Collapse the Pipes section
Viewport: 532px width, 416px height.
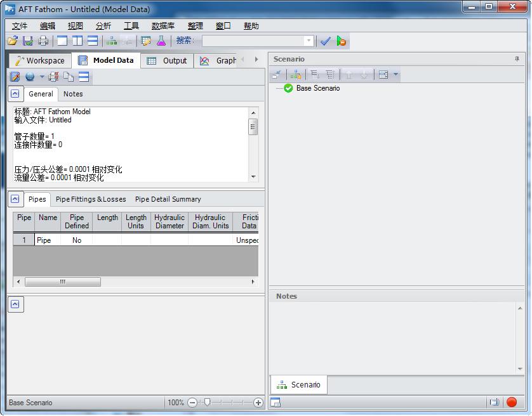click(15, 198)
